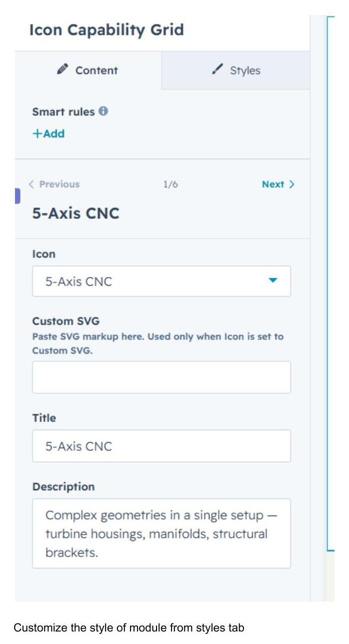
Task: Click the Smart rules info icon
Action: click(103, 111)
